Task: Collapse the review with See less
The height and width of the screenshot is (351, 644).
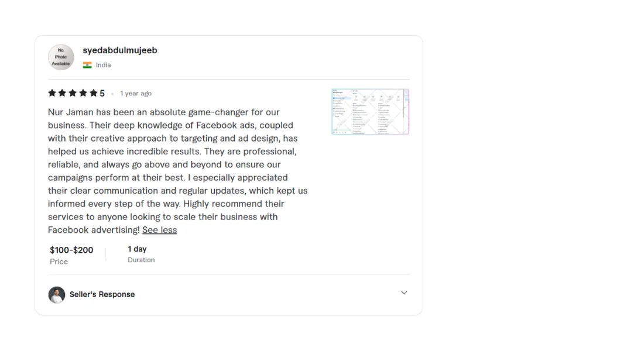Action: 159,230
